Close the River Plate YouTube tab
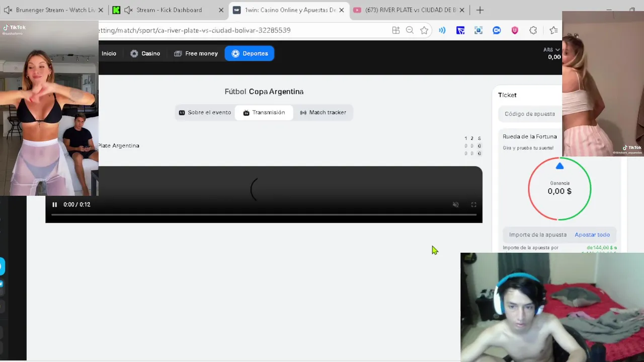Viewport: 644px width, 362px height. tap(462, 10)
